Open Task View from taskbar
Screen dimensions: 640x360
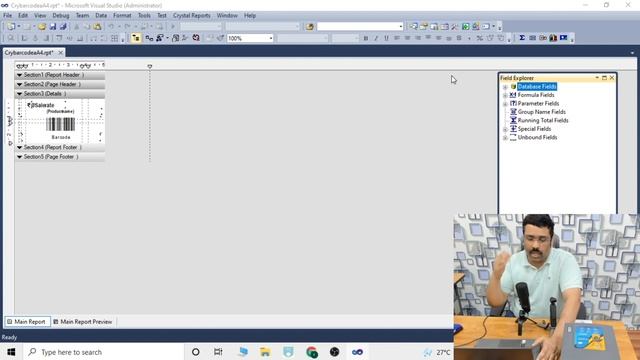click(218, 352)
